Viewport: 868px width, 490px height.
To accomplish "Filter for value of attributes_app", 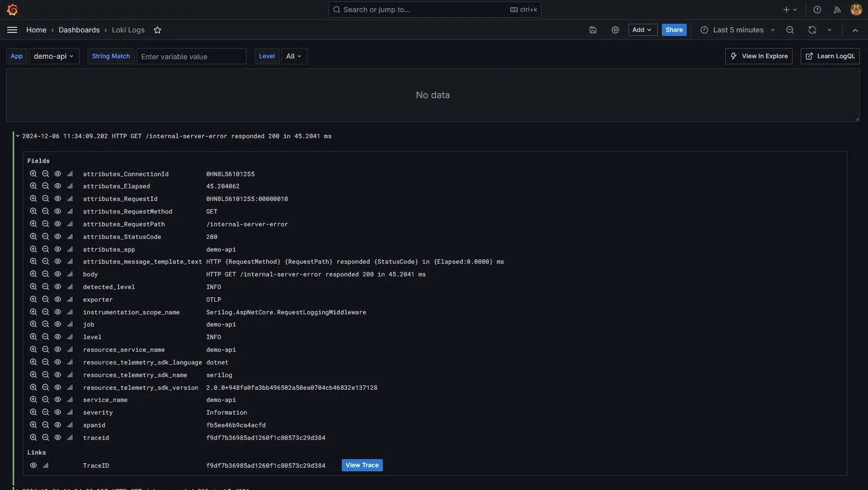I will pos(33,249).
